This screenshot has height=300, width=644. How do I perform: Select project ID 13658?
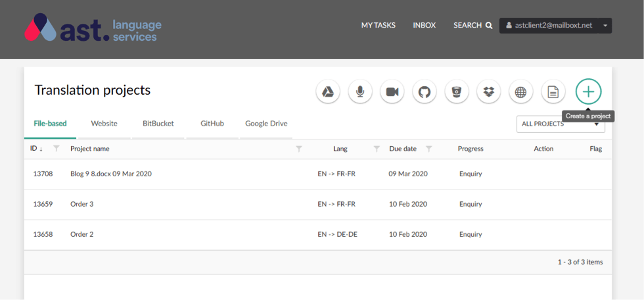click(x=43, y=234)
